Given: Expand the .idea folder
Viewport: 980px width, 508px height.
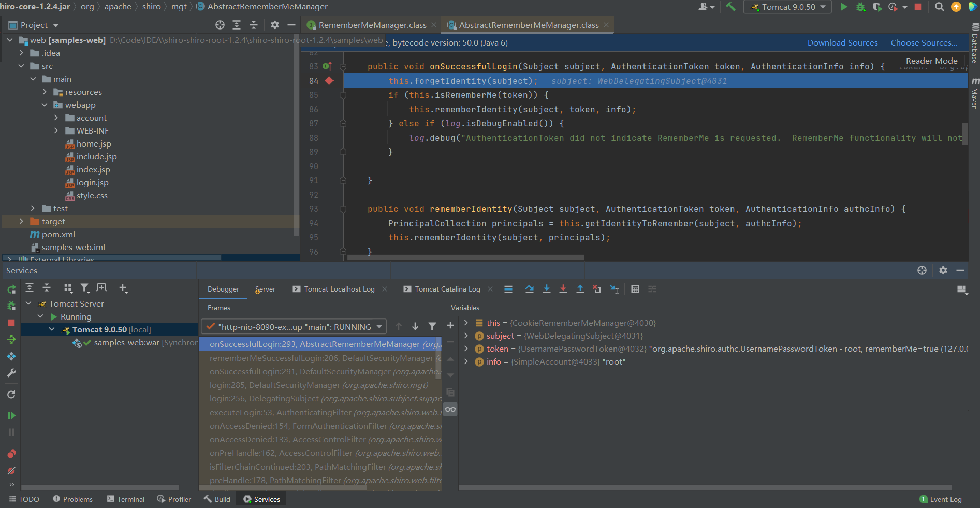Looking at the screenshot, I should (x=21, y=53).
